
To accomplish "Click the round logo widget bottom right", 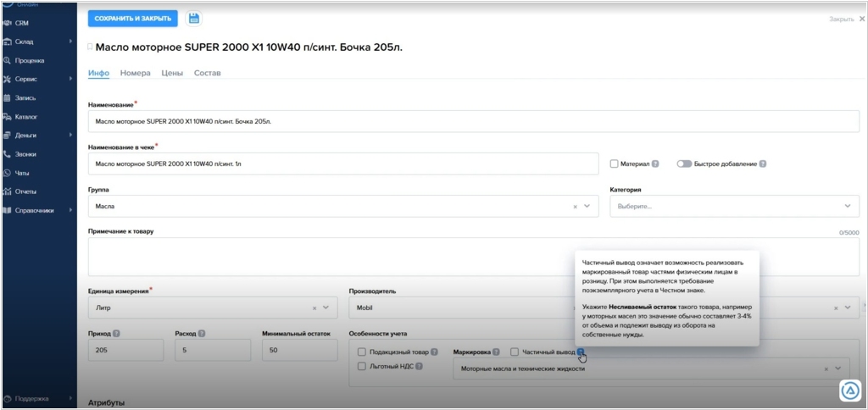I will point(850,390).
